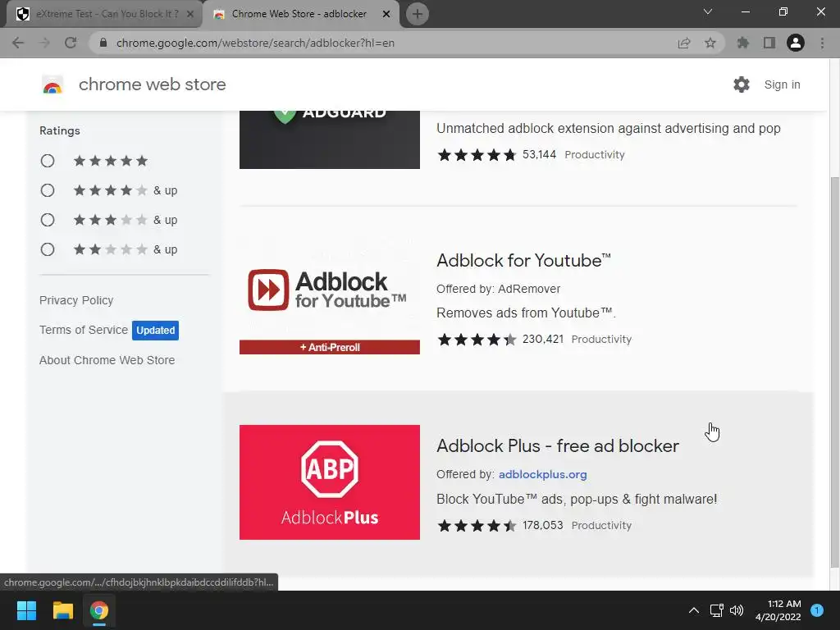The image size is (840, 630).
Task: Open Adblock Plus - free ad blocker title
Action: 558,445
